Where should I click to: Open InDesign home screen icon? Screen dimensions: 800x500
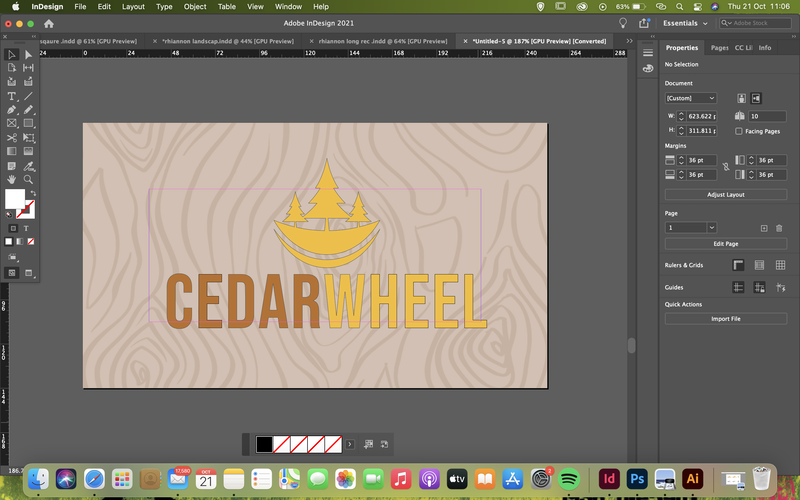(x=49, y=23)
